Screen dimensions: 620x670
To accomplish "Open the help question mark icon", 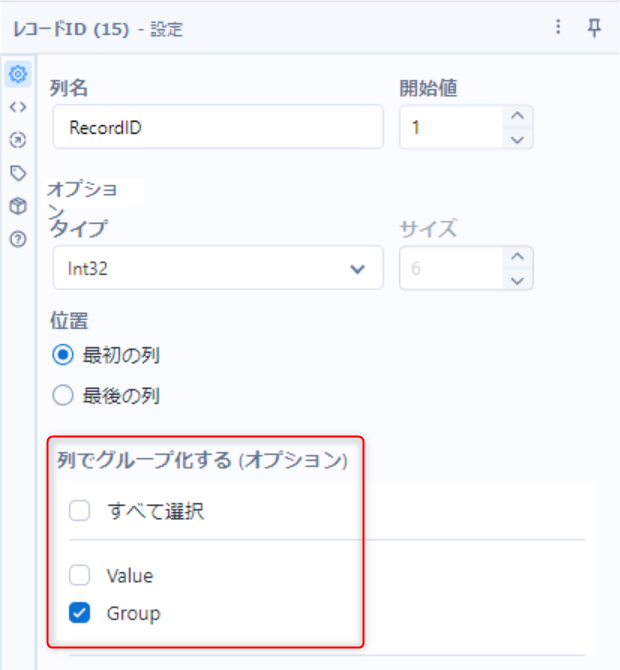I will [x=18, y=239].
